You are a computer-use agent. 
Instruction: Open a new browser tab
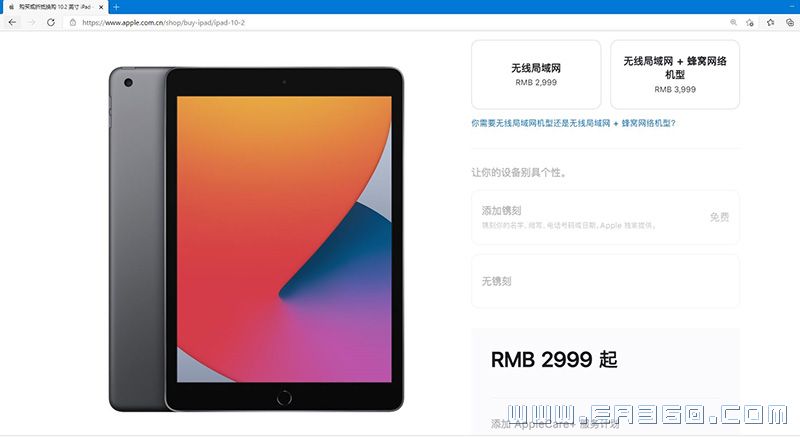116,7
